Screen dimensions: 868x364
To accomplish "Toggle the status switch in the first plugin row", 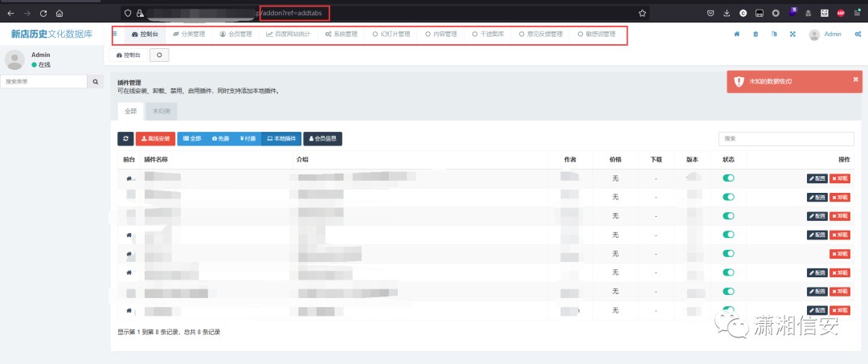I will click(x=728, y=178).
